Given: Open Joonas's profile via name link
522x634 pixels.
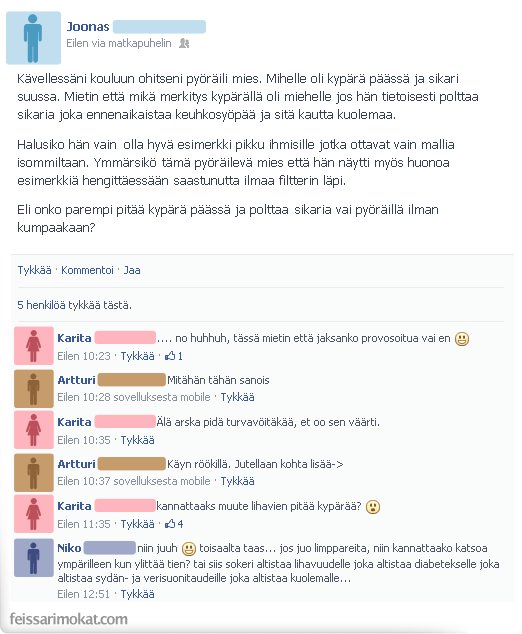Looking at the screenshot, I should pyautogui.click(x=88, y=27).
